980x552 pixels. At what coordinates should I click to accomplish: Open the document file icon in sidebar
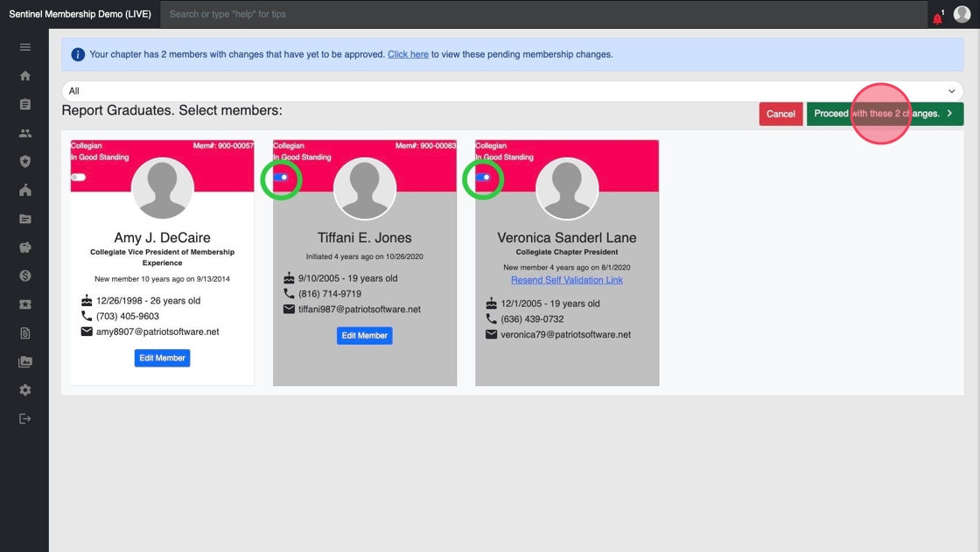[25, 333]
